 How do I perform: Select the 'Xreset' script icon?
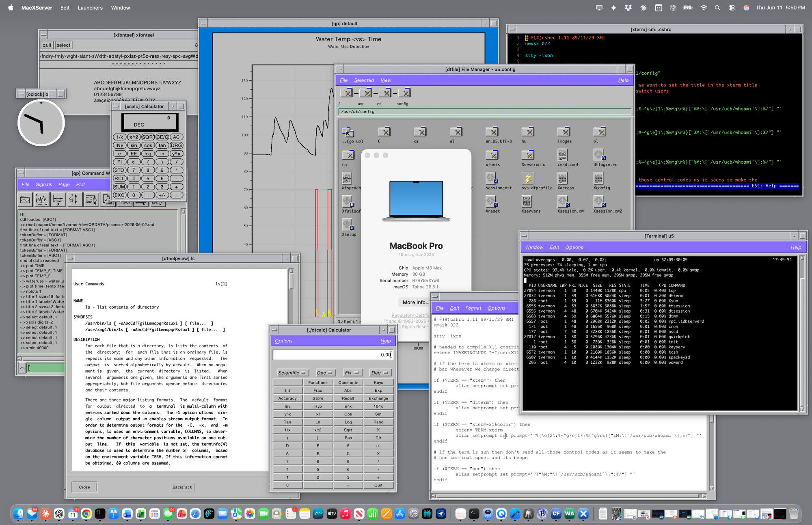492,201
